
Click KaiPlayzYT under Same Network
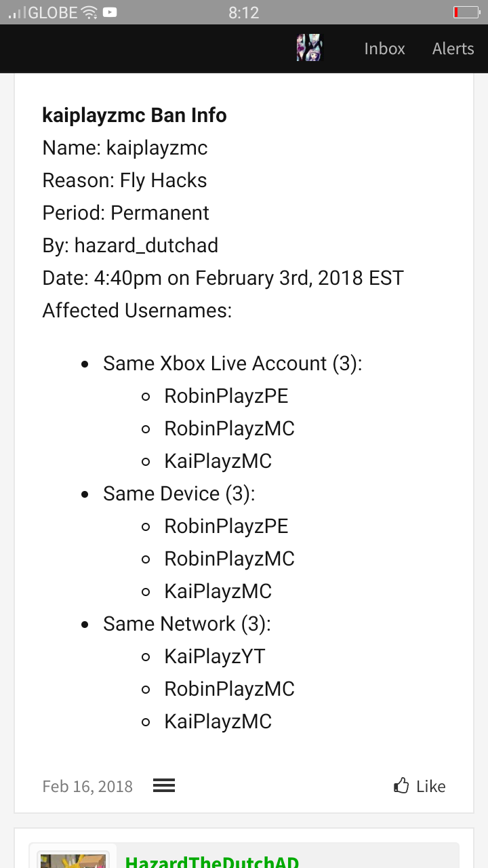pos(214,656)
